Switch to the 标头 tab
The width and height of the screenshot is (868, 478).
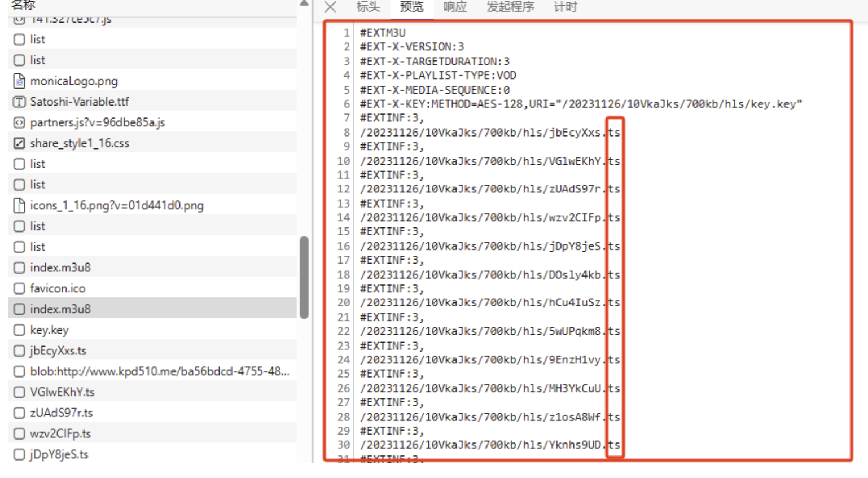pyautogui.click(x=368, y=7)
